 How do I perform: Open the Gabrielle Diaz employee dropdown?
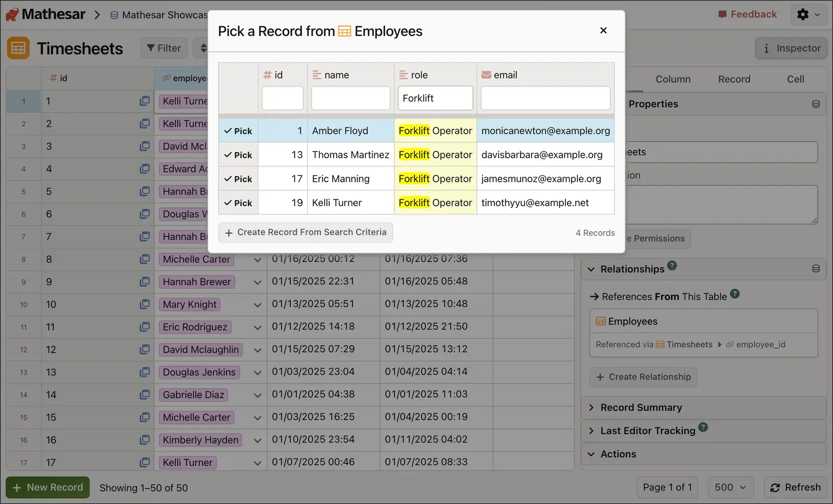point(257,395)
